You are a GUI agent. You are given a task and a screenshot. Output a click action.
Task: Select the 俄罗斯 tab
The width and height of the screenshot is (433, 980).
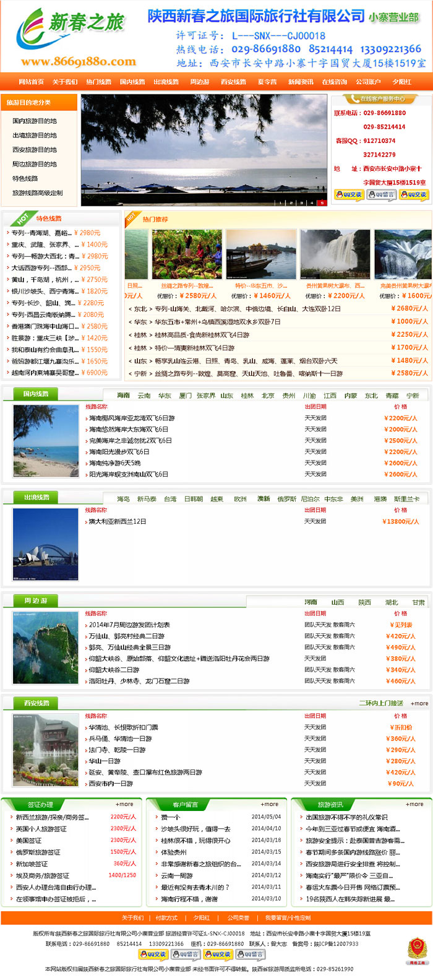tap(286, 498)
